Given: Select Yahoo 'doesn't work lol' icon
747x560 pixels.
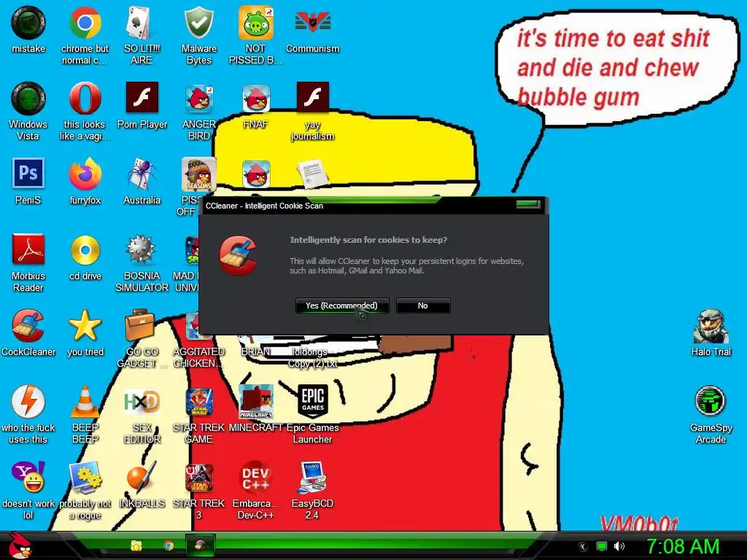Looking at the screenshot, I should (x=28, y=490).
